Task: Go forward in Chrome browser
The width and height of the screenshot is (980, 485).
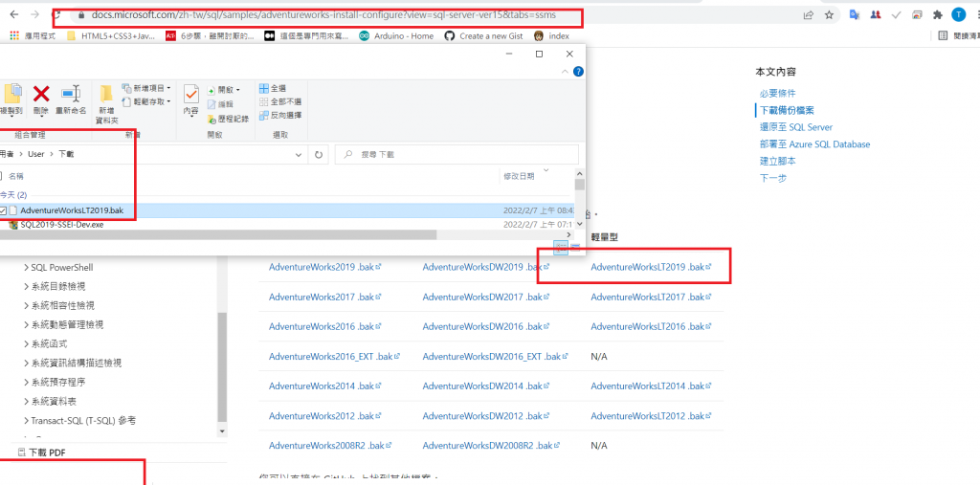Action: tap(35, 14)
